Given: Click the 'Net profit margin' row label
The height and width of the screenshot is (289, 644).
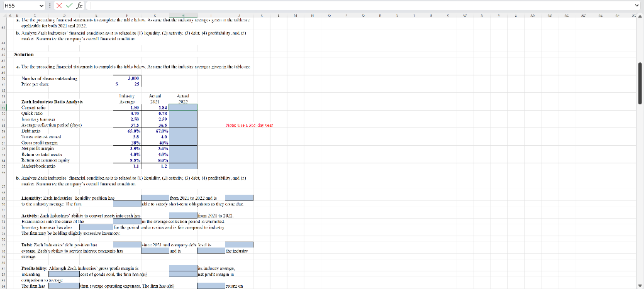Looking at the screenshot, I should tap(37, 149).
